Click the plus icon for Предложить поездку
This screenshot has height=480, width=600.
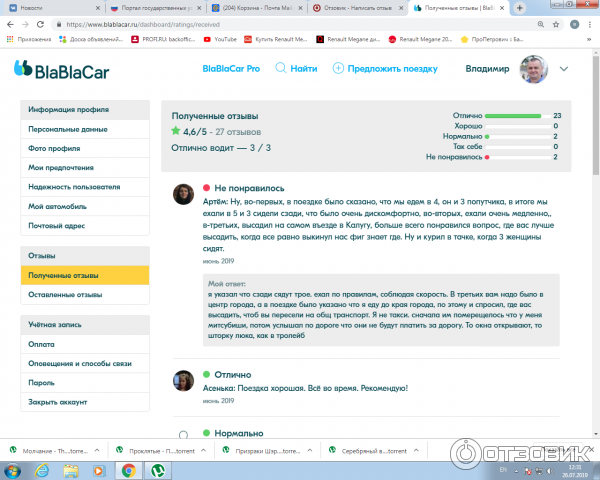[338, 69]
